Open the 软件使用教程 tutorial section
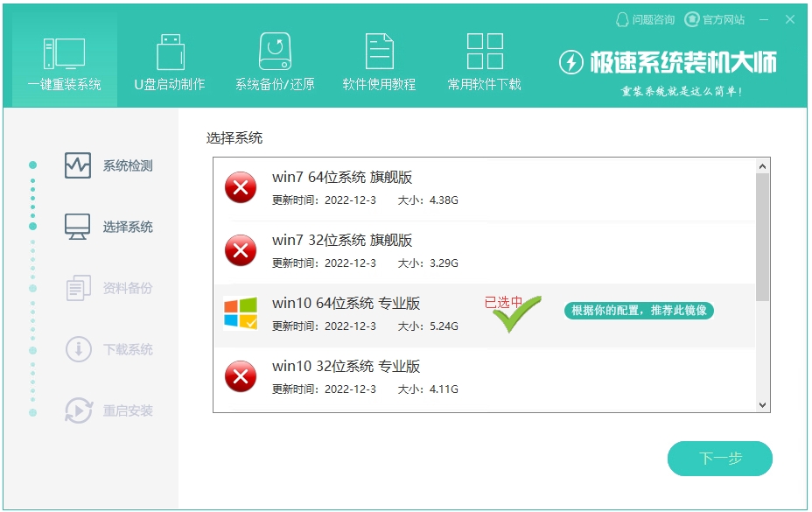The height and width of the screenshot is (512, 812). tap(378, 57)
